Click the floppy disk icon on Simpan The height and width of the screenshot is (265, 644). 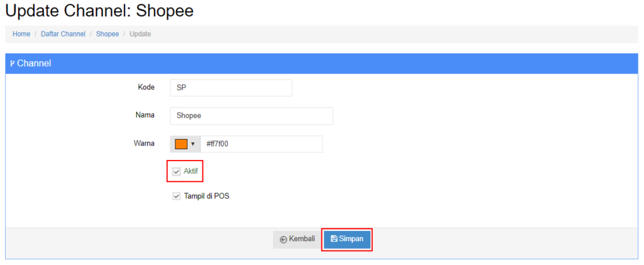(x=334, y=239)
